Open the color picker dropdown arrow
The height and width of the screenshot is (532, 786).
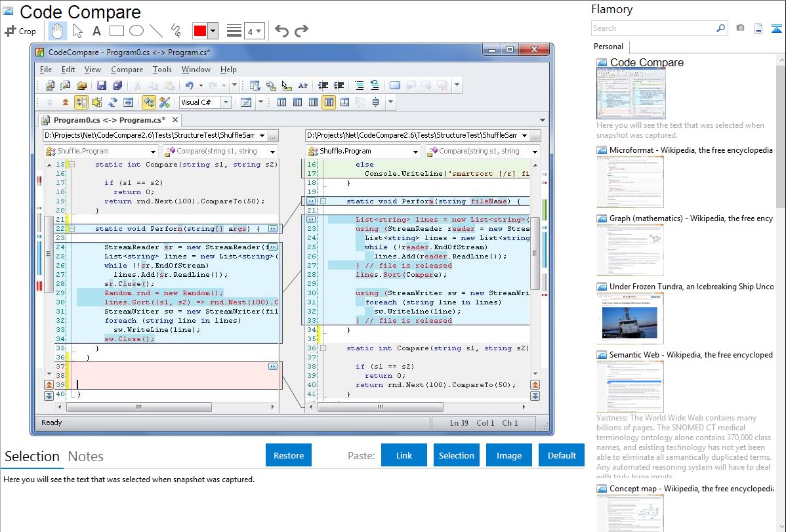click(x=213, y=31)
